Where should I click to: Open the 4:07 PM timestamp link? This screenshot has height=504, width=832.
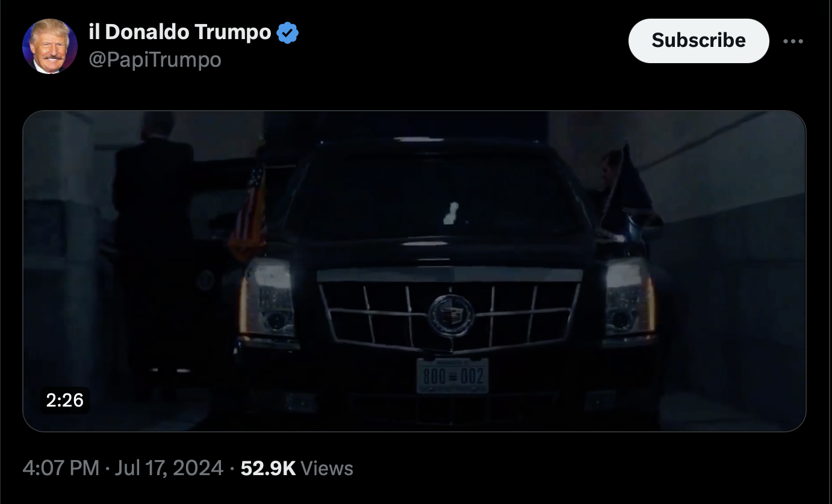[61, 468]
